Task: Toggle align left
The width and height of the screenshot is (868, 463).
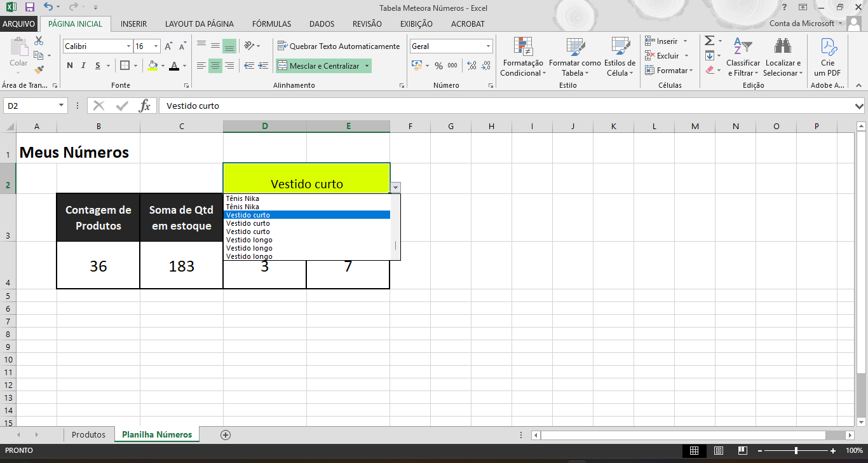Action: click(x=201, y=66)
